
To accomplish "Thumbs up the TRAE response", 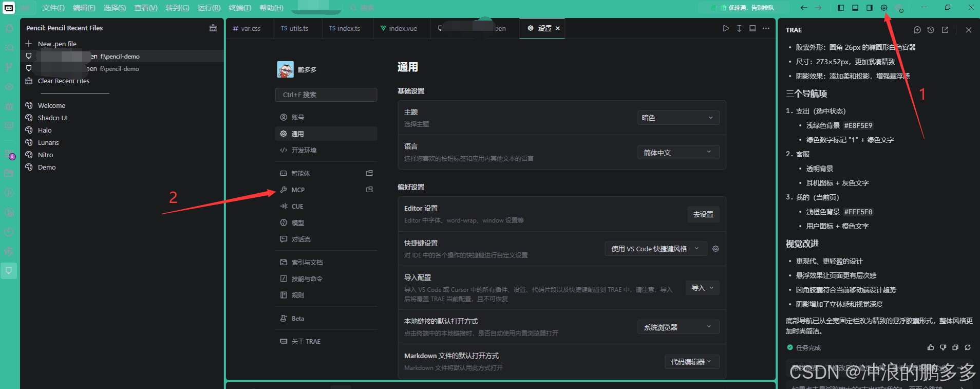I will [x=931, y=347].
